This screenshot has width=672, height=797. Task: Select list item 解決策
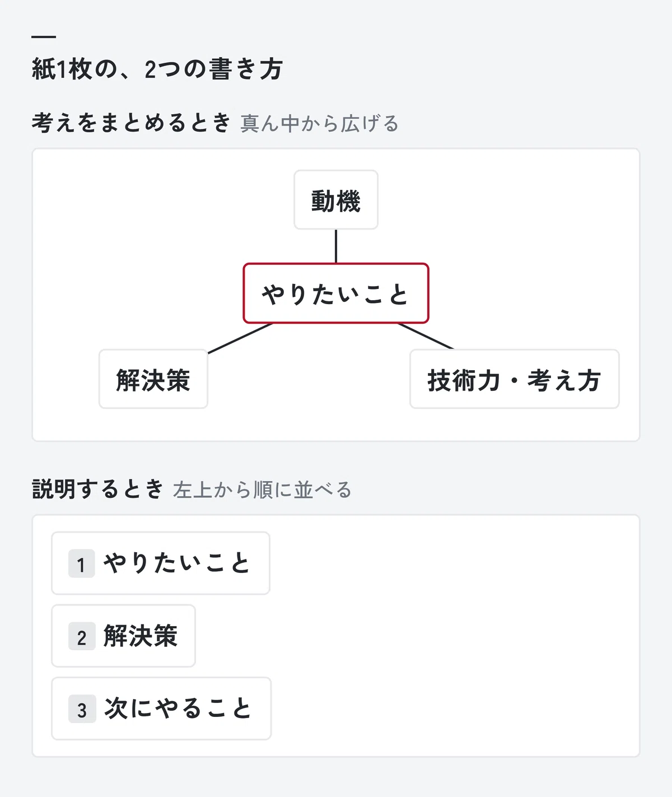pos(123,636)
